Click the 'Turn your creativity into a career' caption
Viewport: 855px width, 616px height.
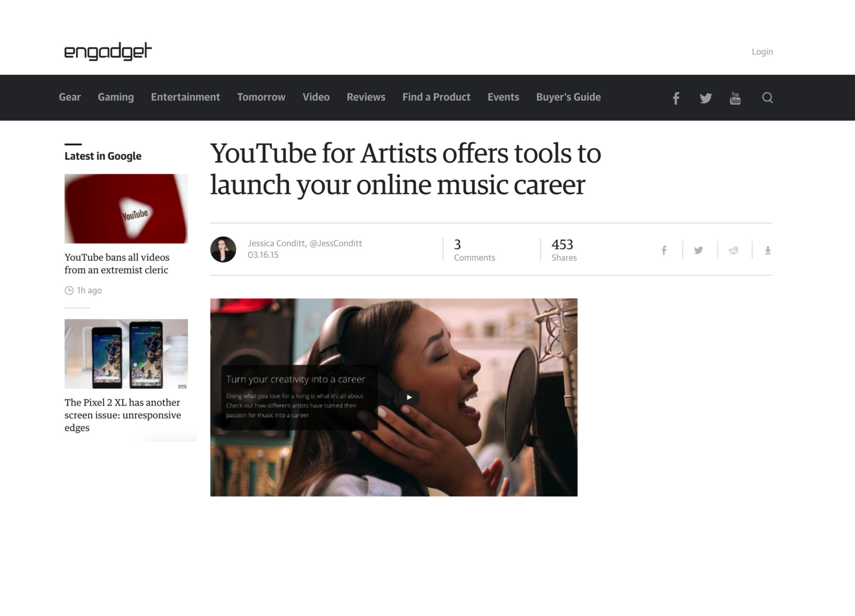295,379
